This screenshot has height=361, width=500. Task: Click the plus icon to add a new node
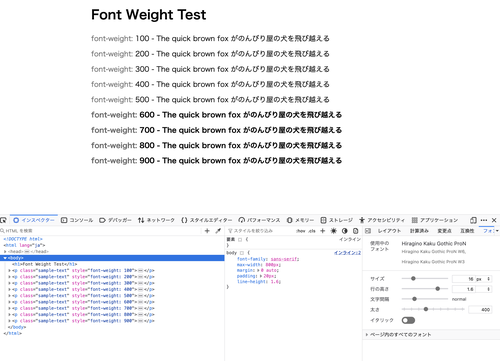pyautogui.click(x=207, y=231)
